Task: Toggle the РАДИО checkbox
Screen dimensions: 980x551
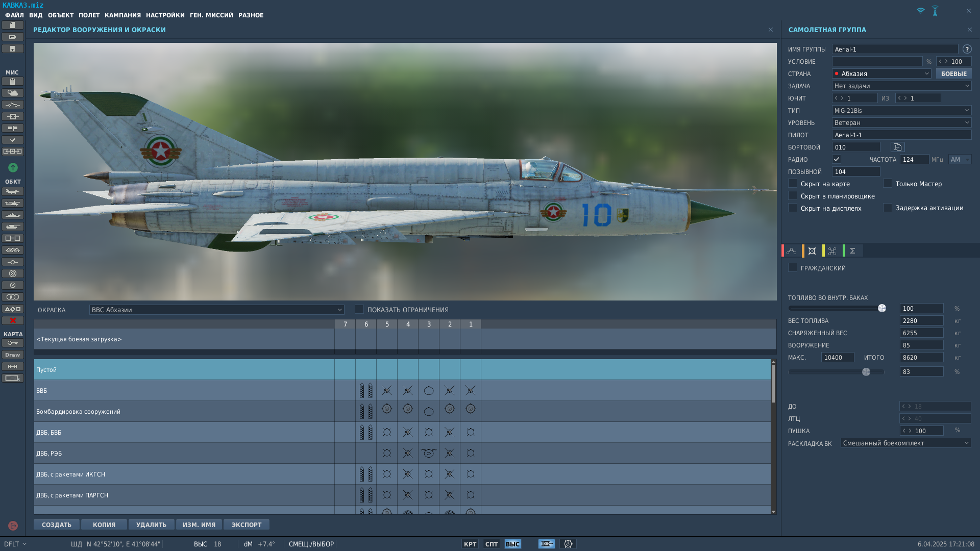Action: pyautogui.click(x=837, y=160)
